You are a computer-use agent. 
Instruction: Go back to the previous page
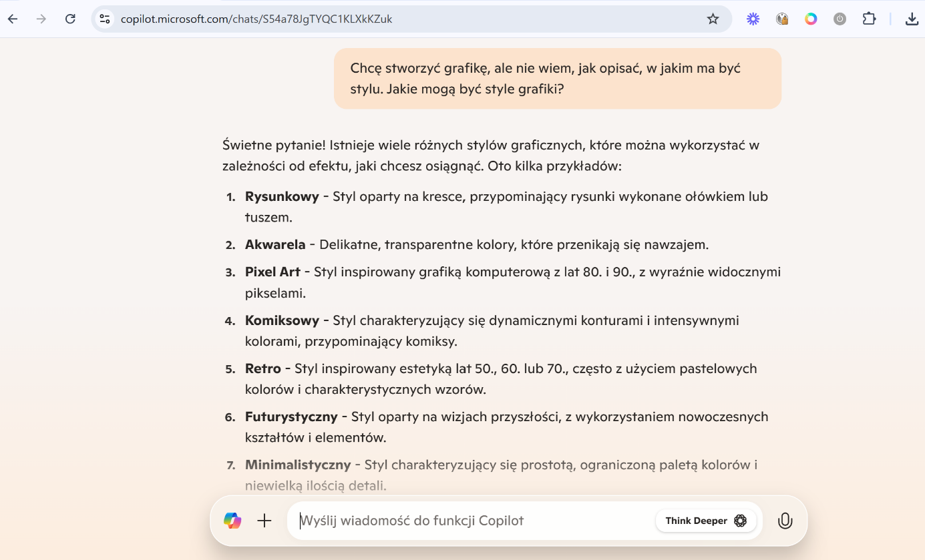[x=13, y=19]
